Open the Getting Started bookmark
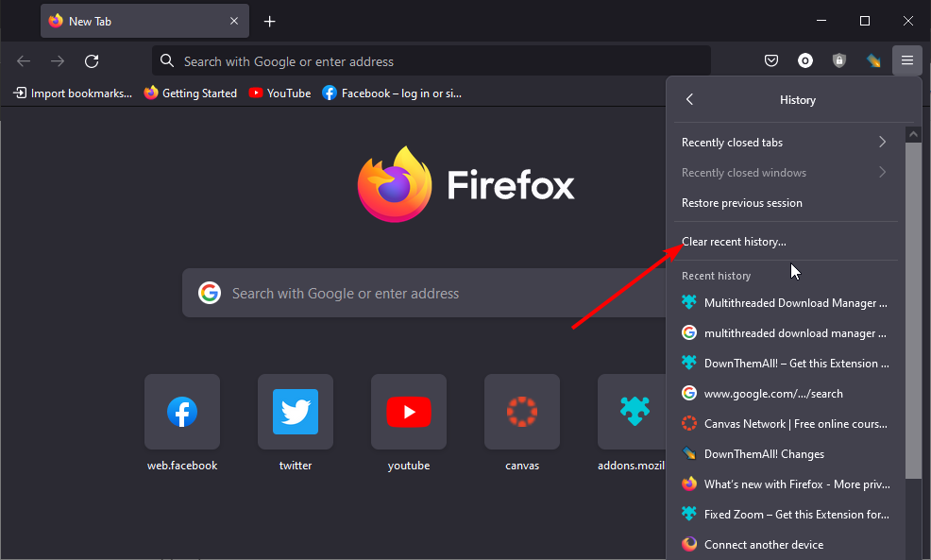 point(191,93)
